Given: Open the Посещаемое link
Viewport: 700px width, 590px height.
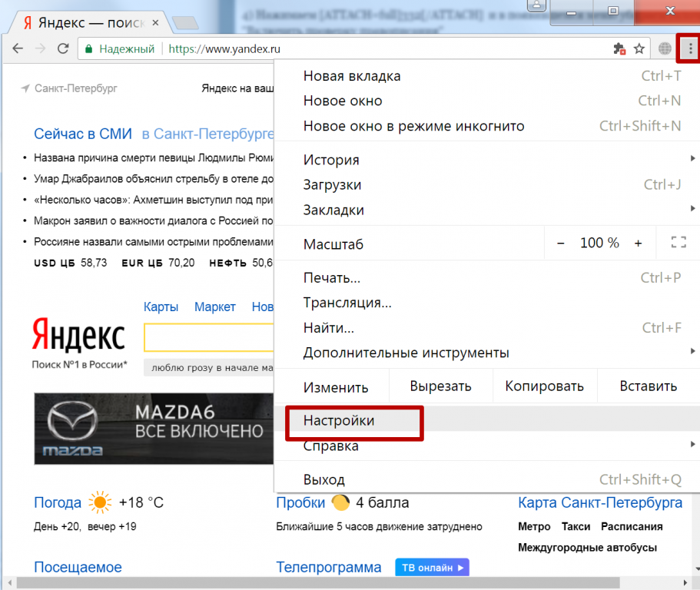Looking at the screenshot, I should (x=78, y=567).
